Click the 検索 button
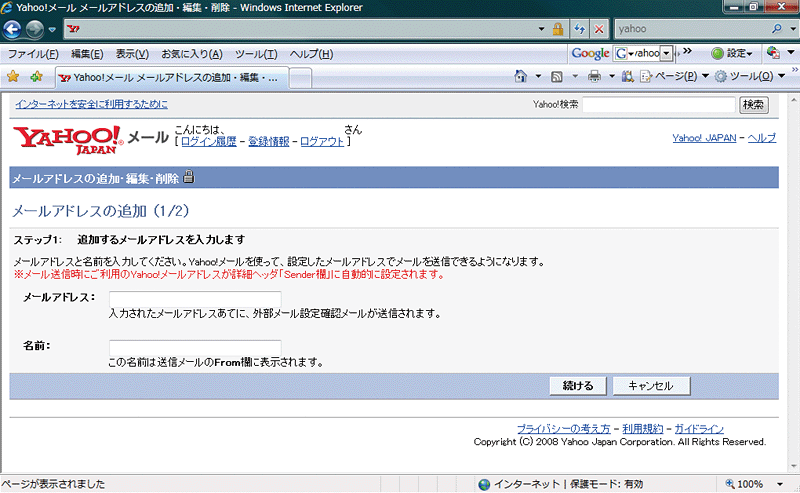 pos(754,105)
